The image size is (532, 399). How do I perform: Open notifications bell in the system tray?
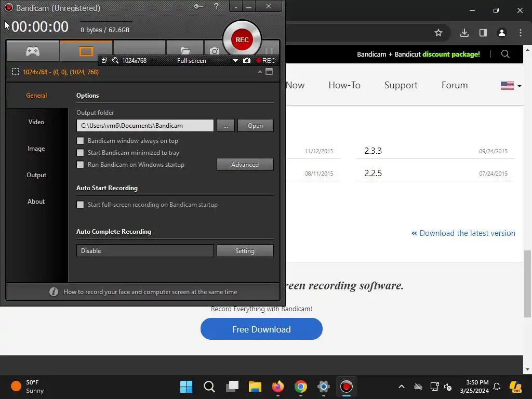(497, 387)
